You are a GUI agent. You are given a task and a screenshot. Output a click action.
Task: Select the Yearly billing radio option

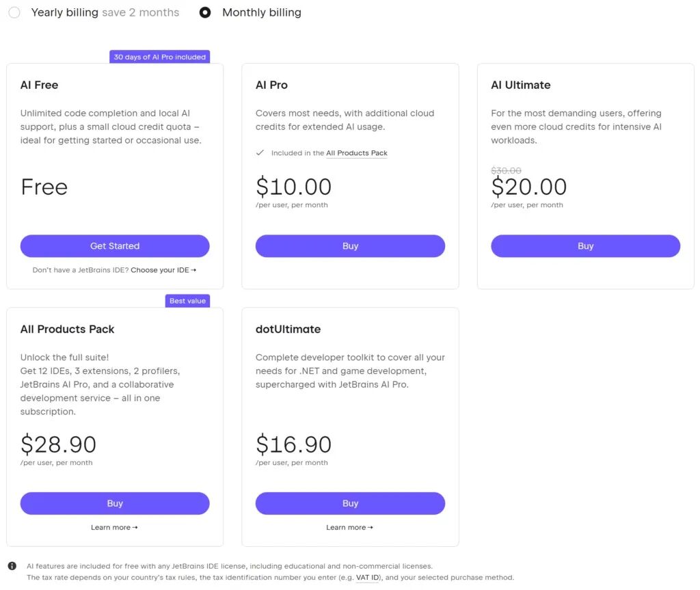point(14,12)
